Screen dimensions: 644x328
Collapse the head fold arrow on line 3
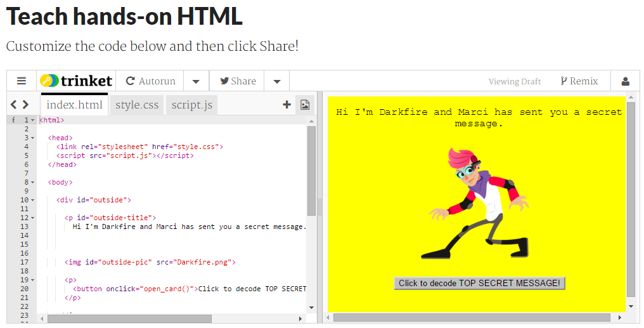33,138
